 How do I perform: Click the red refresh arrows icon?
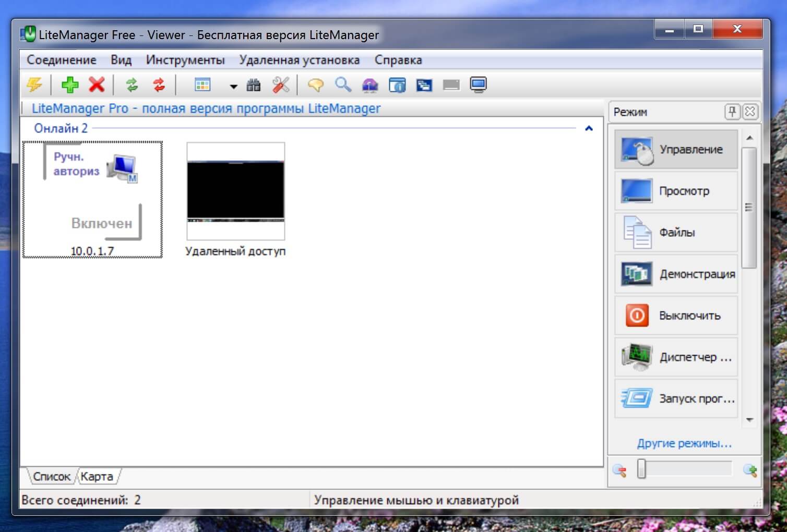click(x=159, y=84)
